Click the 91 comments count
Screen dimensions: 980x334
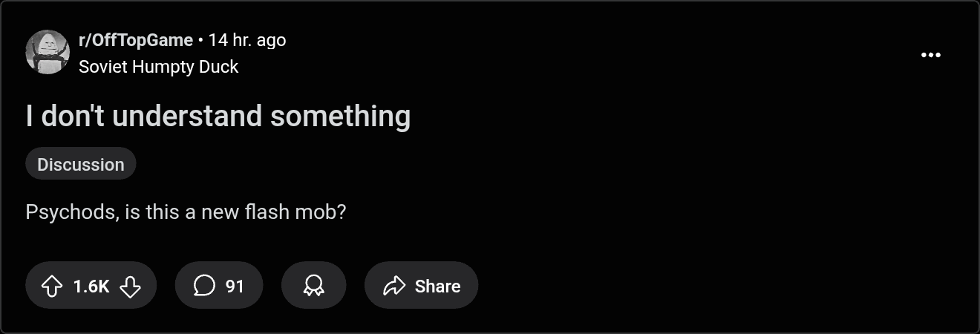point(235,286)
